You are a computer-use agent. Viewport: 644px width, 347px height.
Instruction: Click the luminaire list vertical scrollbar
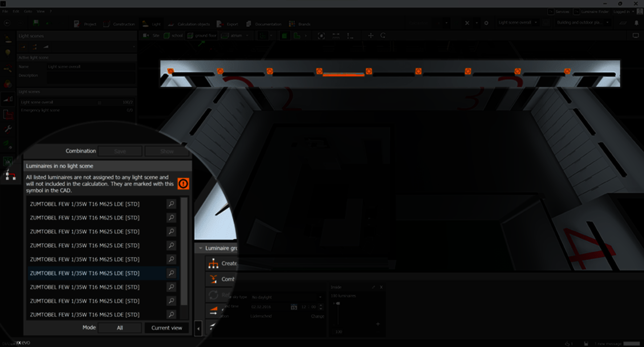coord(184,252)
